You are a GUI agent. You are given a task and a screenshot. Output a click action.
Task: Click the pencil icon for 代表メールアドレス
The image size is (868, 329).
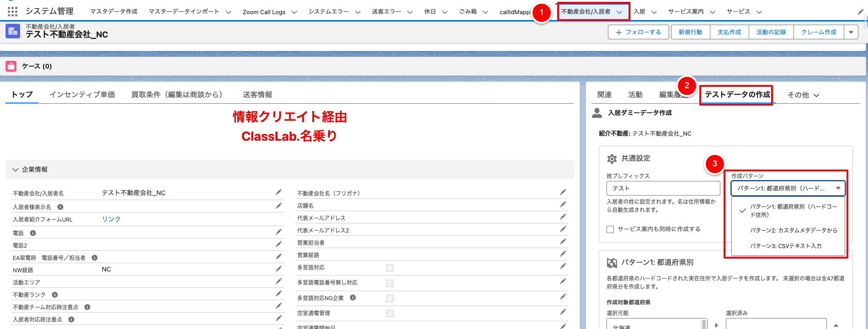click(563, 217)
